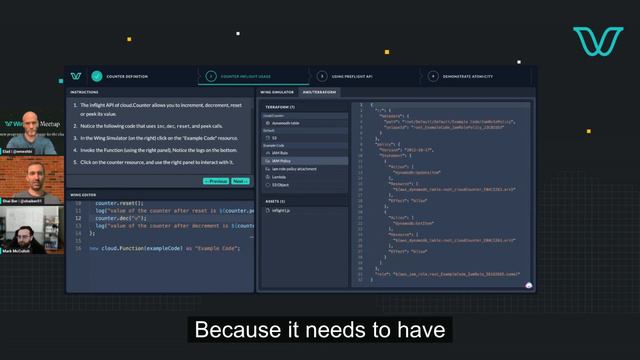Image resolution: width=640 pixels, height=360 pixels.
Task: Click the middle webcam thumbnail with brick wall
Action: tap(32, 180)
